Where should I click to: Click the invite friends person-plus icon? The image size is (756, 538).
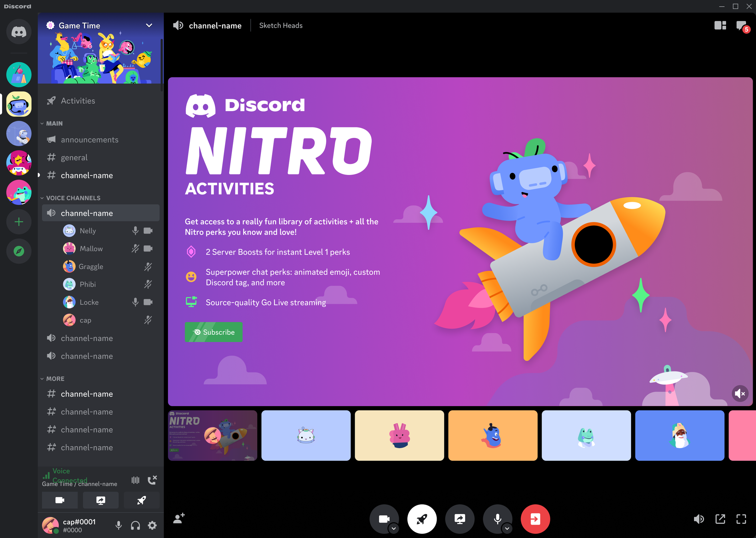point(179,518)
